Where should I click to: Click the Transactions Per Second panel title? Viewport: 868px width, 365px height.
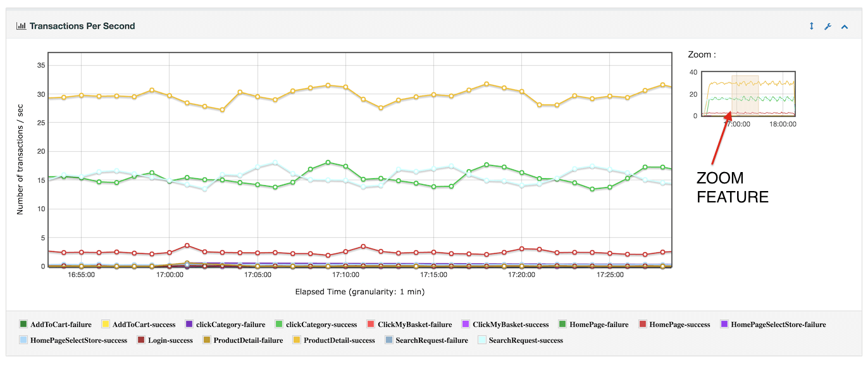[81, 26]
